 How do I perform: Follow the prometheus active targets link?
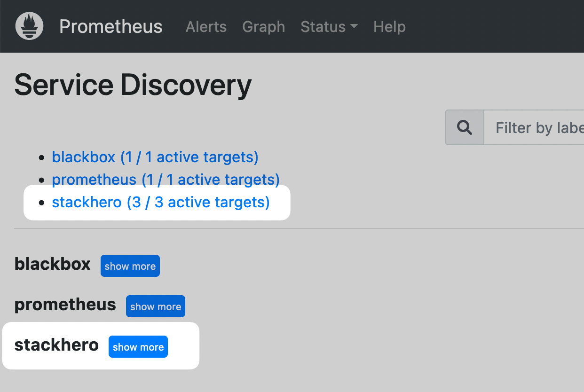click(166, 179)
